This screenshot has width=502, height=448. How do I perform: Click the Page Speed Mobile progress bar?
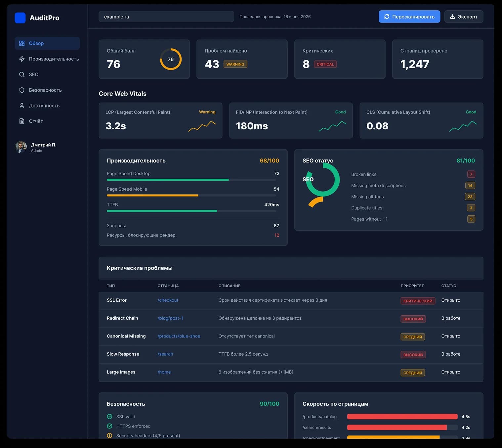(191, 196)
